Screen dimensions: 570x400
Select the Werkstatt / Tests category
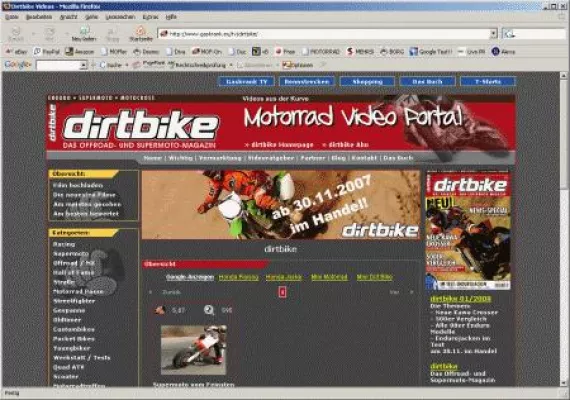(x=81, y=358)
